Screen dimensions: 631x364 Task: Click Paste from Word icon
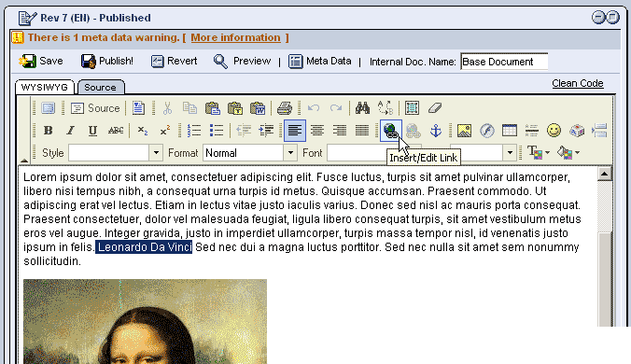tap(258, 108)
